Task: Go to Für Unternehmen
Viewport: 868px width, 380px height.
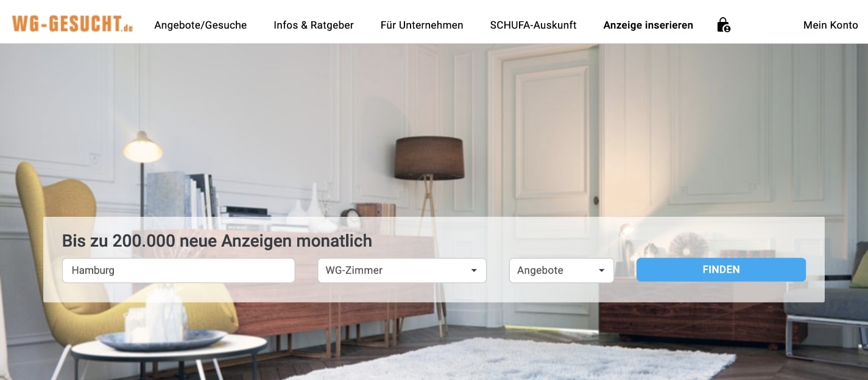Action: (422, 25)
